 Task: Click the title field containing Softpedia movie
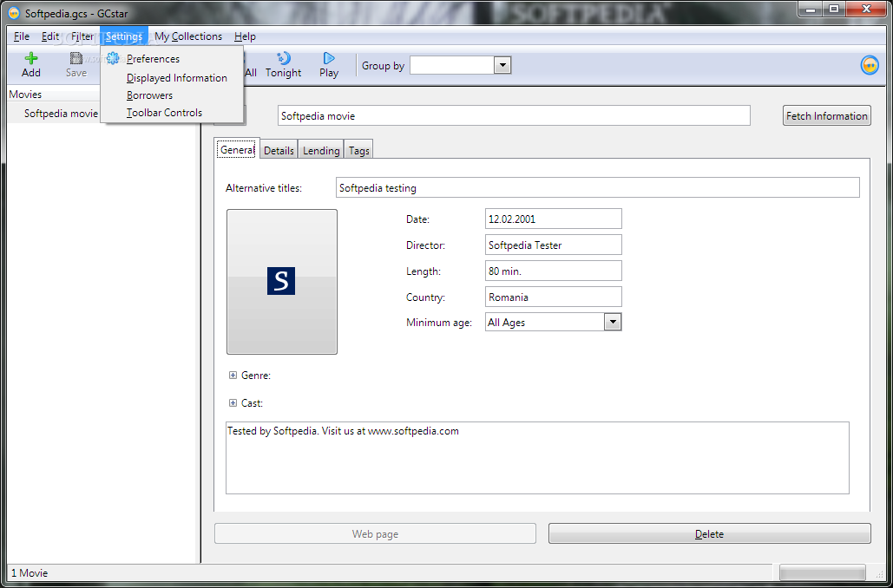(x=515, y=115)
